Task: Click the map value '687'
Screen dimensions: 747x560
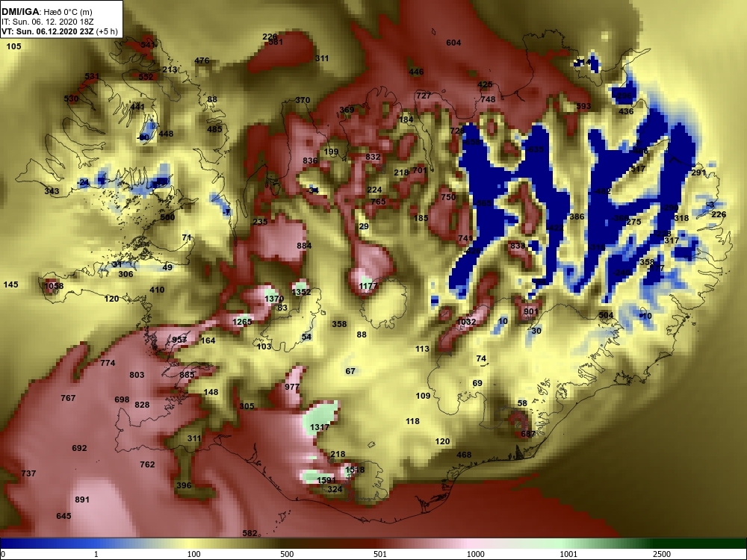Action: pyautogui.click(x=528, y=434)
